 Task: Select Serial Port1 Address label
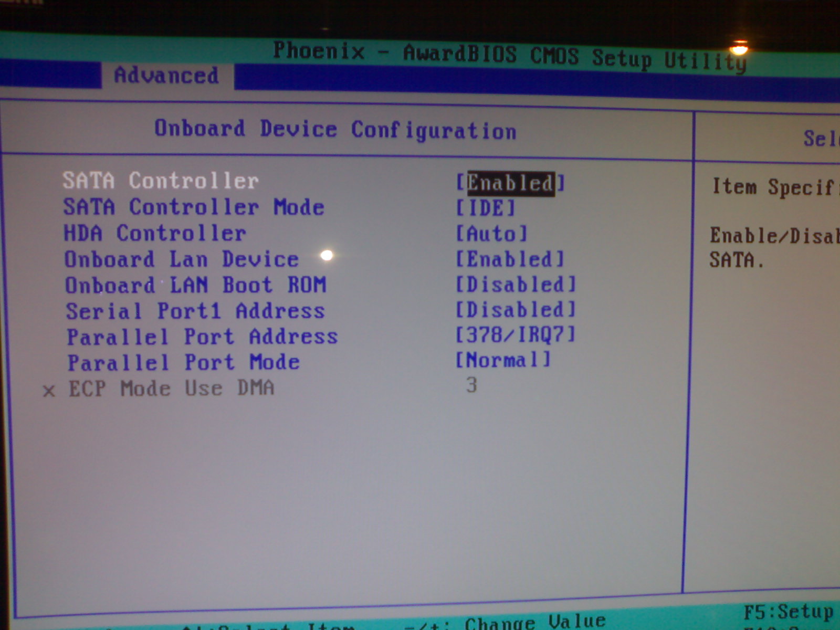[x=195, y=311]
